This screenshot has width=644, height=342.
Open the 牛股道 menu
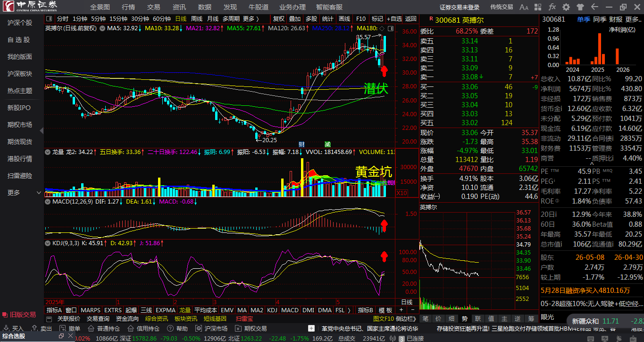(259, 7)
